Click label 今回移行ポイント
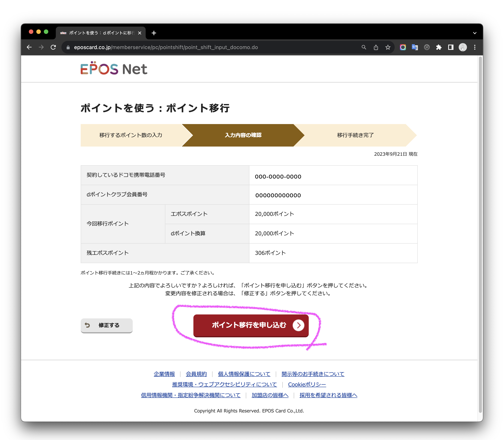 [107, 224]
